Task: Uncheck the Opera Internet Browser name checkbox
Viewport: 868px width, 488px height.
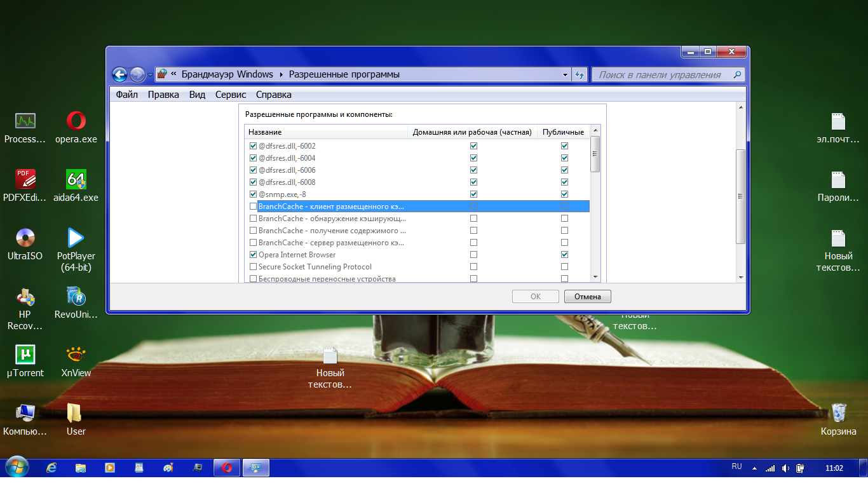Action: pyautogui.click(x=254, y=255)
